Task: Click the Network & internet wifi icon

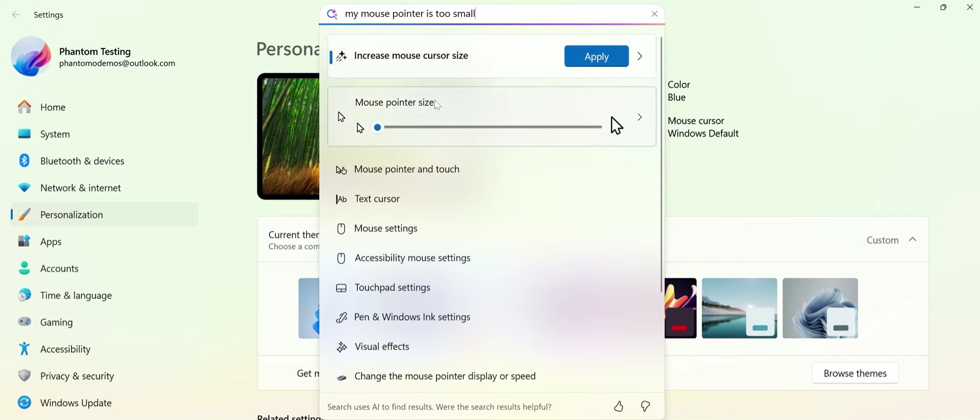Action: click(24, 188)
